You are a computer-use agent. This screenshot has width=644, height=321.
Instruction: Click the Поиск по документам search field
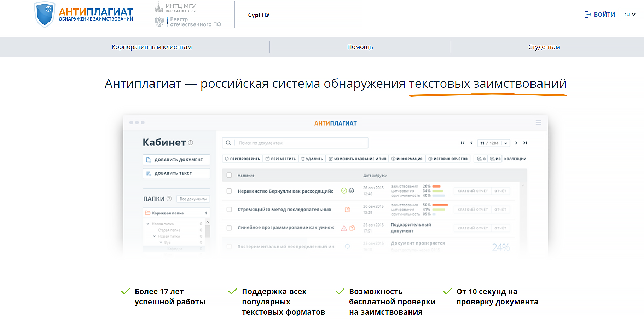point(295,143)
